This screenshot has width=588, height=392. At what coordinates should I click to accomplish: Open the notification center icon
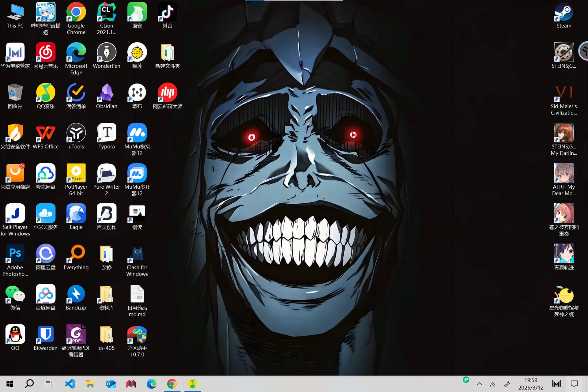pyautogui.click(x=574, y=384)
